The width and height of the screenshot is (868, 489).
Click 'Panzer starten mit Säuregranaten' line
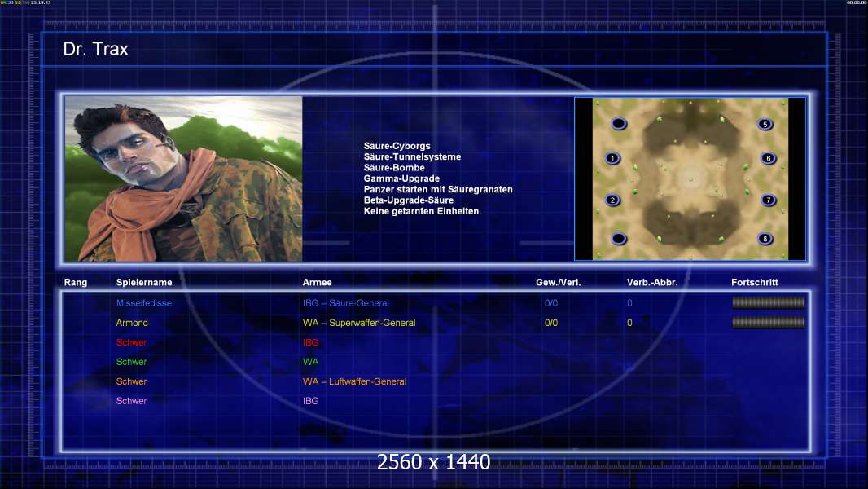click(x=438, y=189)
